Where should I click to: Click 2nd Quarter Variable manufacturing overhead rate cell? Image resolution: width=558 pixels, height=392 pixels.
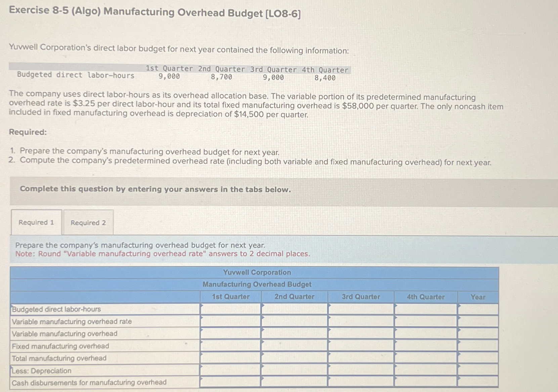(x=294, y=321)
